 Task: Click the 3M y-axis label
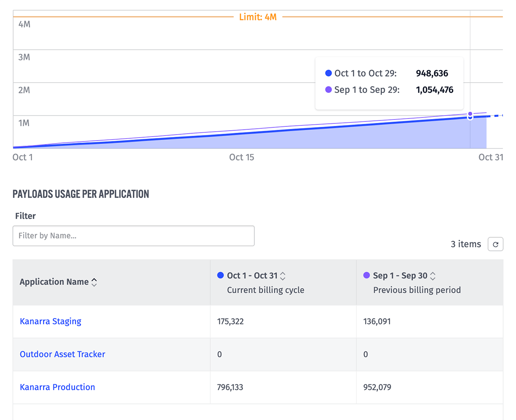[x=25, y=57]
